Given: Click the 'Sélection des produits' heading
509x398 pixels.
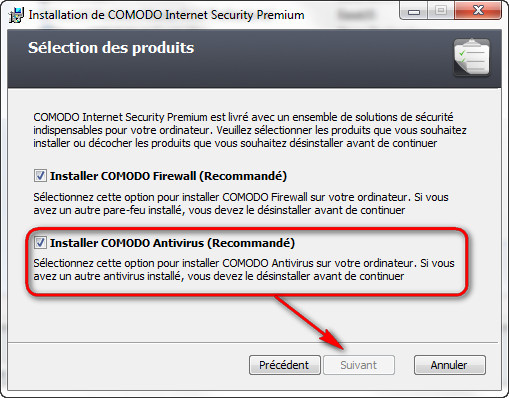Looking at the screenshot, I should (111, 48).
